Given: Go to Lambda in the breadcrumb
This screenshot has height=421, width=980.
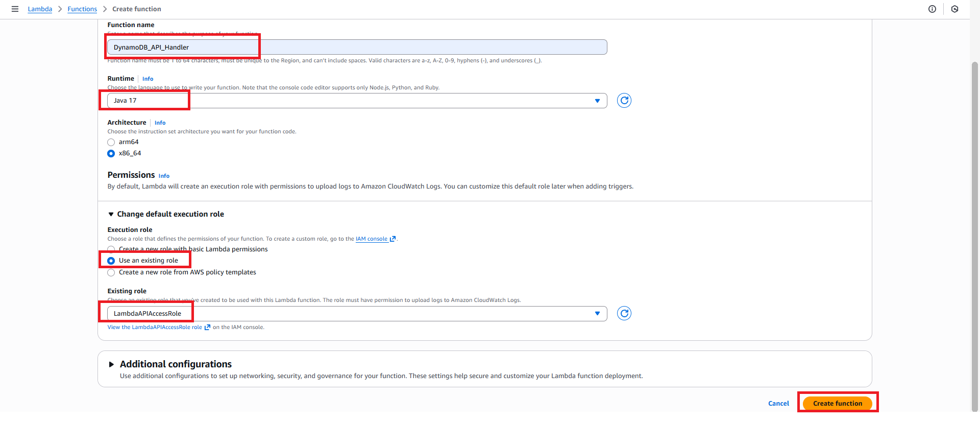Looking at the screenshot, I should click(40, 9).
